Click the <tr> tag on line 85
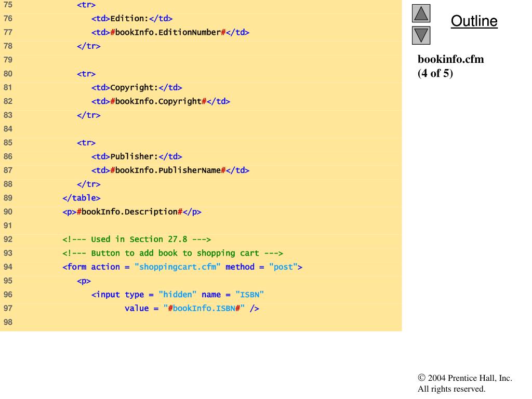Image resolution: width=532 pixels, height=399 pixels. [x=86, y=142]
